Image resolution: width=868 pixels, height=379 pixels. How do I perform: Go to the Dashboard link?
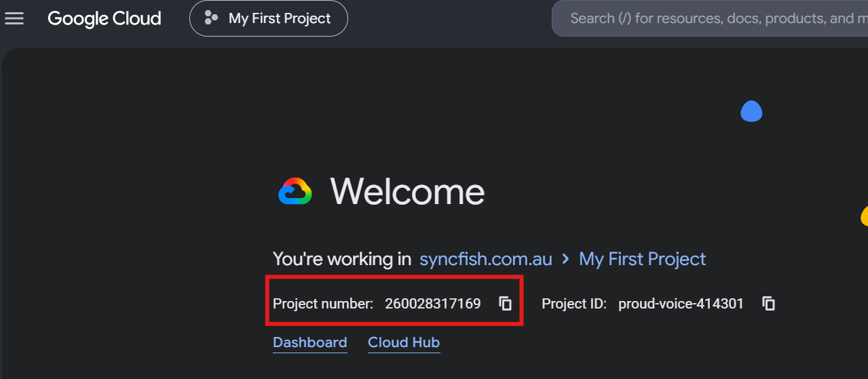point(310,342)
